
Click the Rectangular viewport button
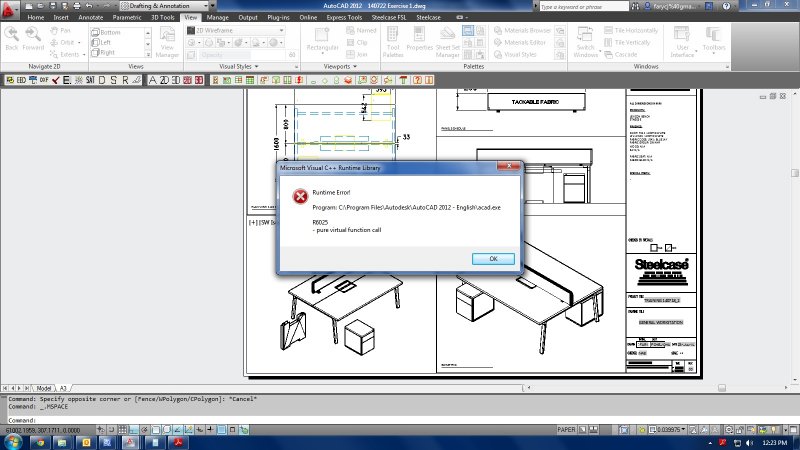(322, 40)
